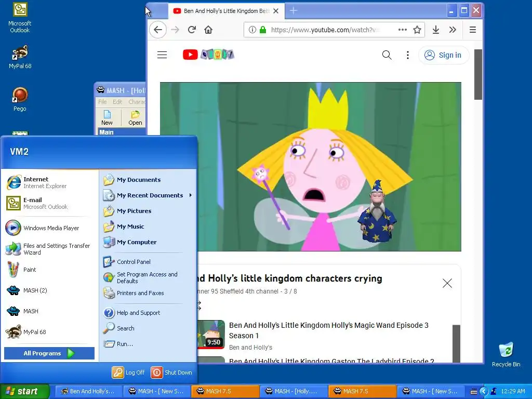The width and height of the screenshot is (532, 399).
Task: Click the 9:50 video thumbnail
Action: point(211,334)
